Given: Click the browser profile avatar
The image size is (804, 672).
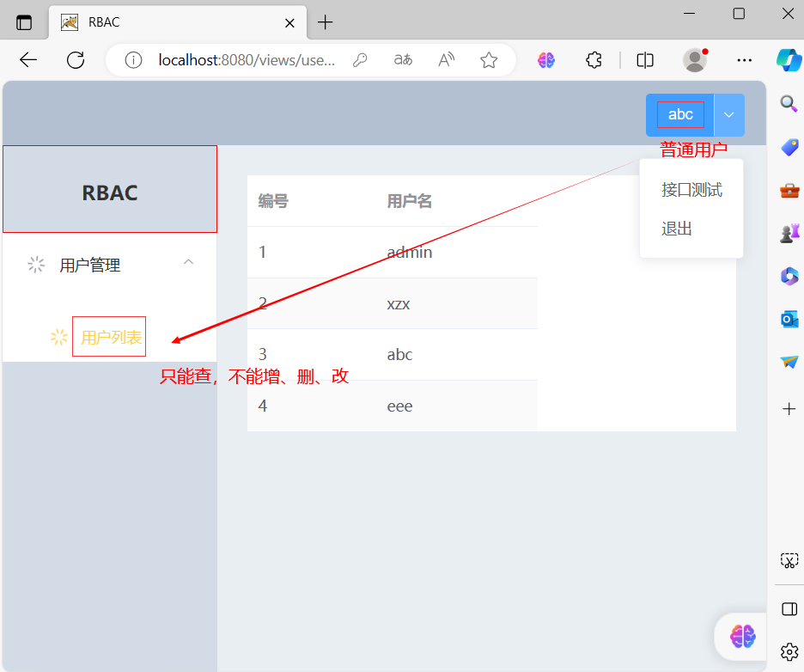Looking at the screenshot, I should [694, 60].
